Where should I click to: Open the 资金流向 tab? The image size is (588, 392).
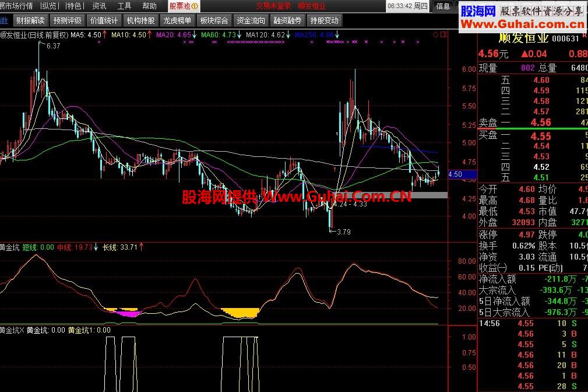[251, 20]
